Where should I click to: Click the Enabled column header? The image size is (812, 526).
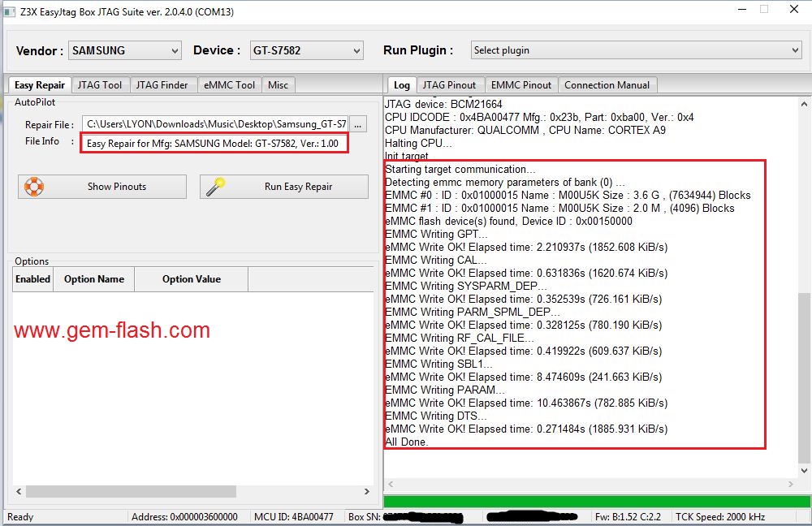[x=32, y=279]
